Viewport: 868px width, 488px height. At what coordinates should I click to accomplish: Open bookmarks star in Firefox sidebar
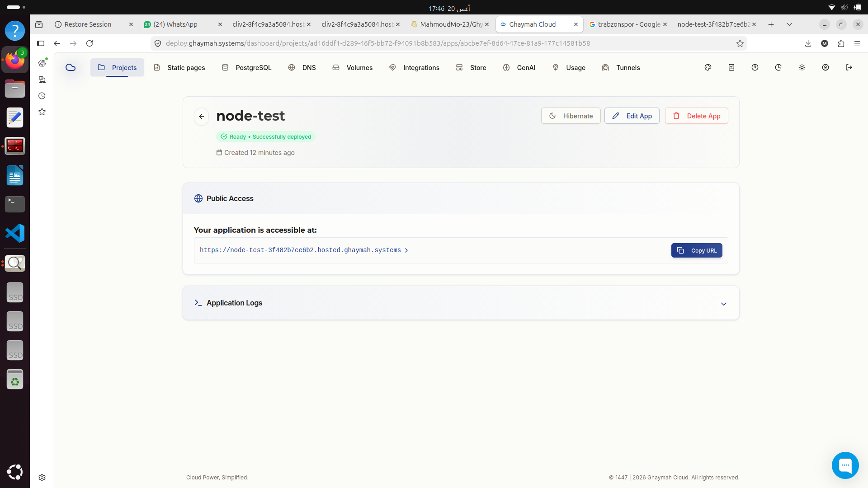[42, 112]
